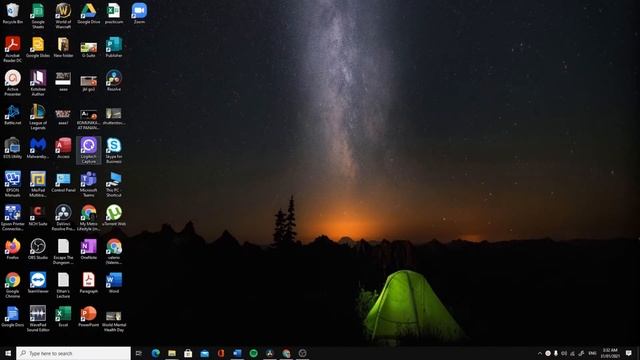Select the Excel desktop shortcut

pyautogui.click(x=63, y=316)
